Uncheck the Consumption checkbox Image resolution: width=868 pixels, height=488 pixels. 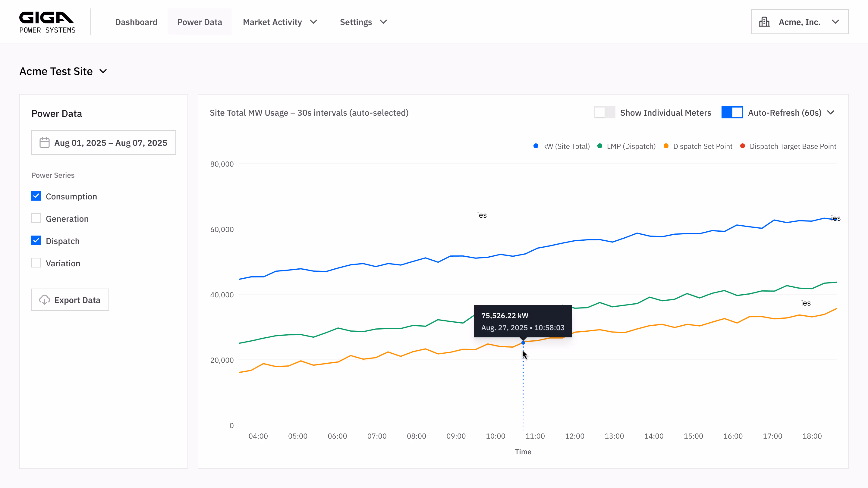click(36, 196)
